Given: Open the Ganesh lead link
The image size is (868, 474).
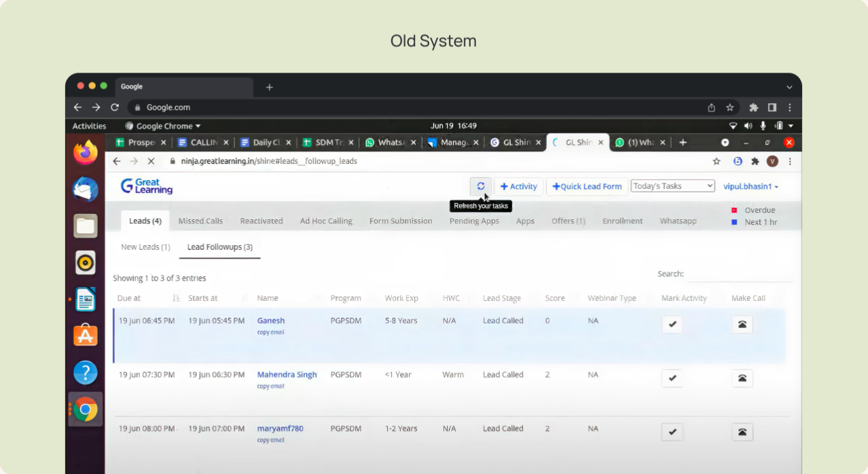Looking at the screenshot, I should [x=271, y=321].
